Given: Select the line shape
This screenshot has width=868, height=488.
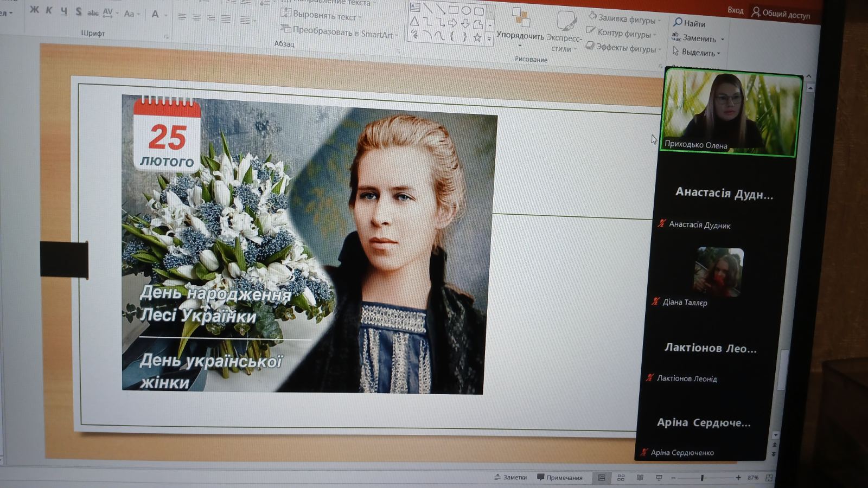Looking at the screenshot, I should 429,8.
